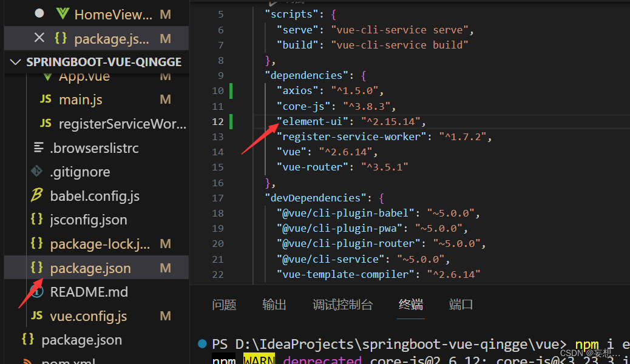Click line number 12 in the gutter
The width and height of the screenshot is (630, 364).
click(218, 122)
